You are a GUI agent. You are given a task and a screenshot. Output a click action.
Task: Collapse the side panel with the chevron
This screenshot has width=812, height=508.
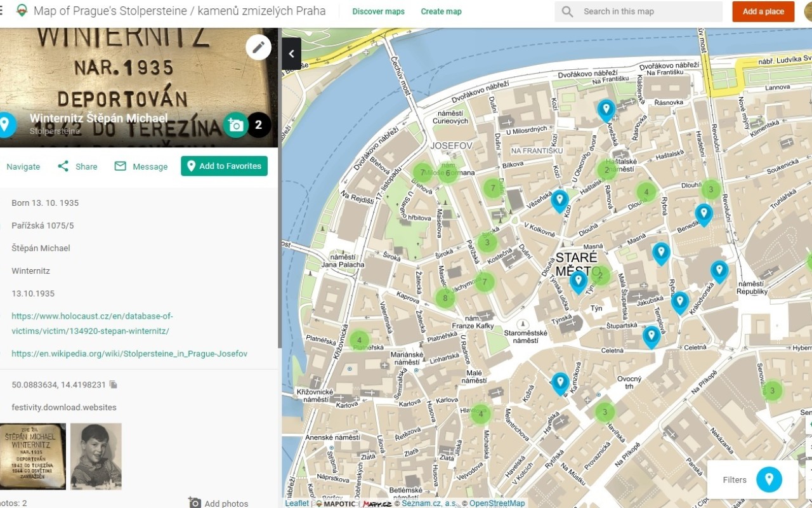292,53
